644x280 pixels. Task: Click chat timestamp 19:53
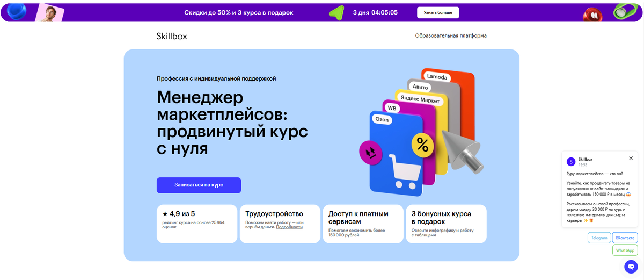click(583, 165)
